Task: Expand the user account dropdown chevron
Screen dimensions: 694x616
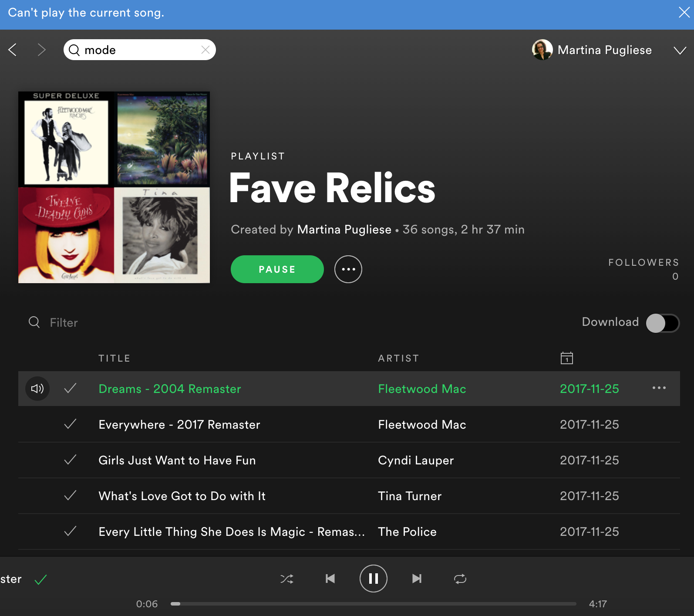Action: pyautogui.click(x=680, y=51)
